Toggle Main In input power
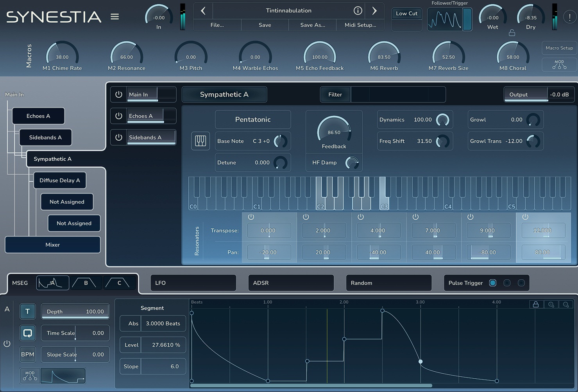 (119, 94)
